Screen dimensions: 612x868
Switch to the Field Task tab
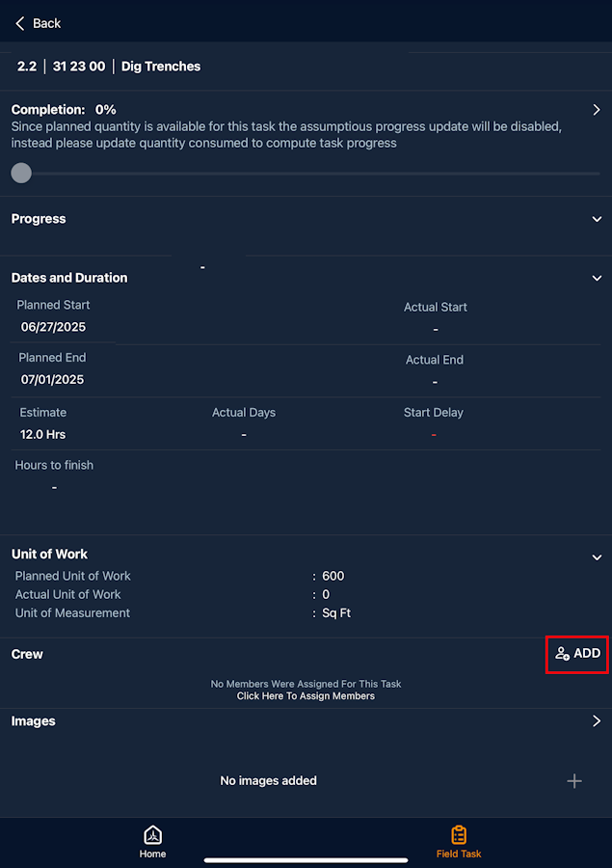(459, 854)
